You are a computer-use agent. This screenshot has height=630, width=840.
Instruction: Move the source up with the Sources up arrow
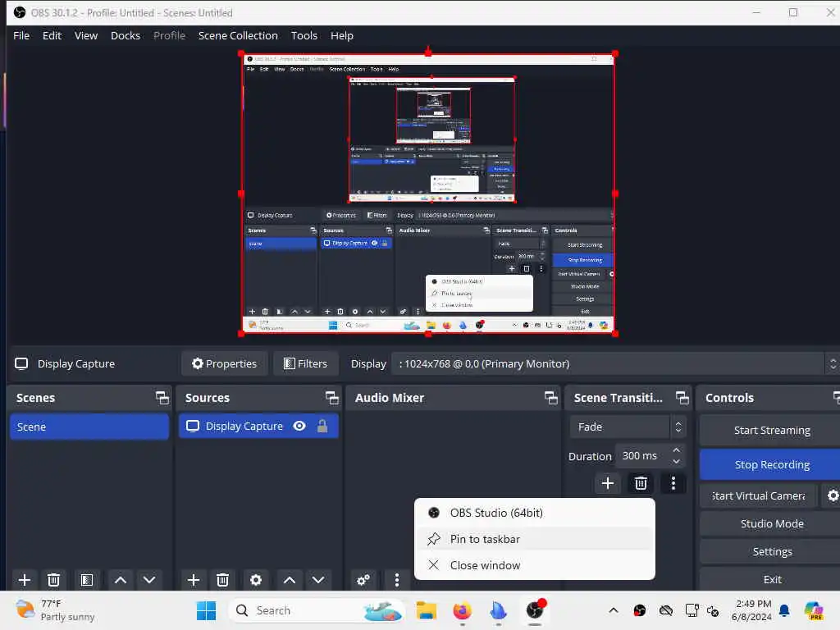[290, 580]
